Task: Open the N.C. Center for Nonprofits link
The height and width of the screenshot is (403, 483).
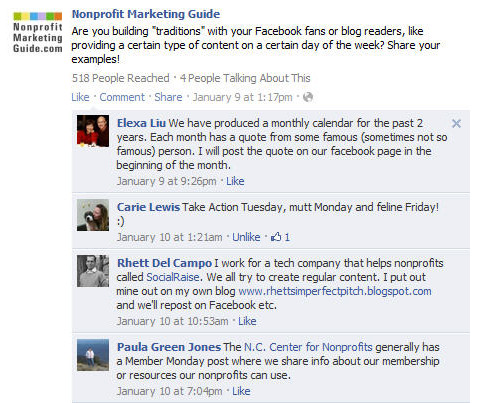Action: [x=308, y=347]
